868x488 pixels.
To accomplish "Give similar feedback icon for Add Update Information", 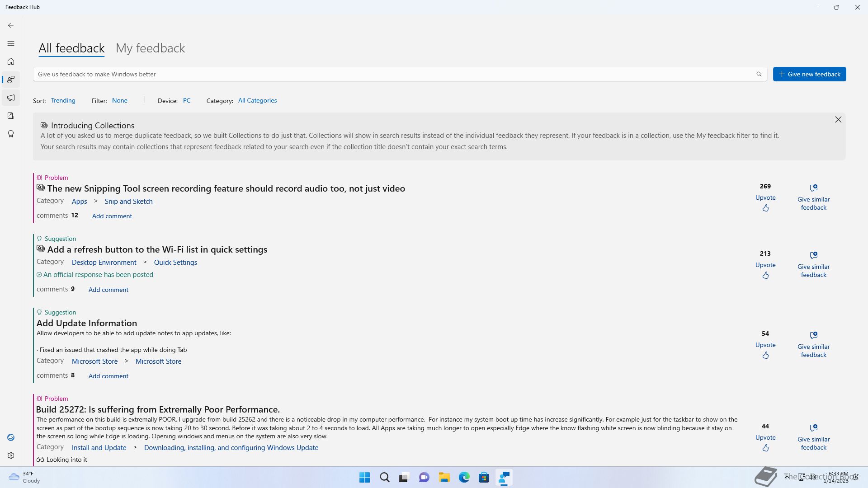I will [814, 335].
